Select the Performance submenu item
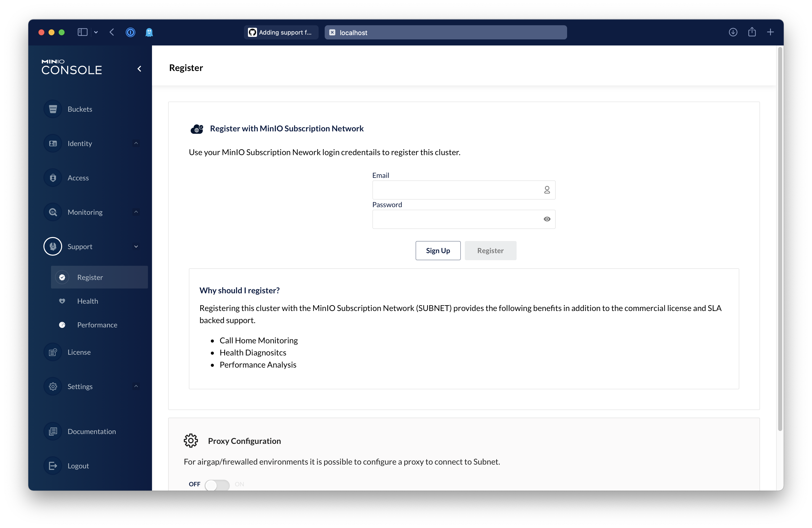Viewport: 812px width, 528px height. [x=99, y=325]
